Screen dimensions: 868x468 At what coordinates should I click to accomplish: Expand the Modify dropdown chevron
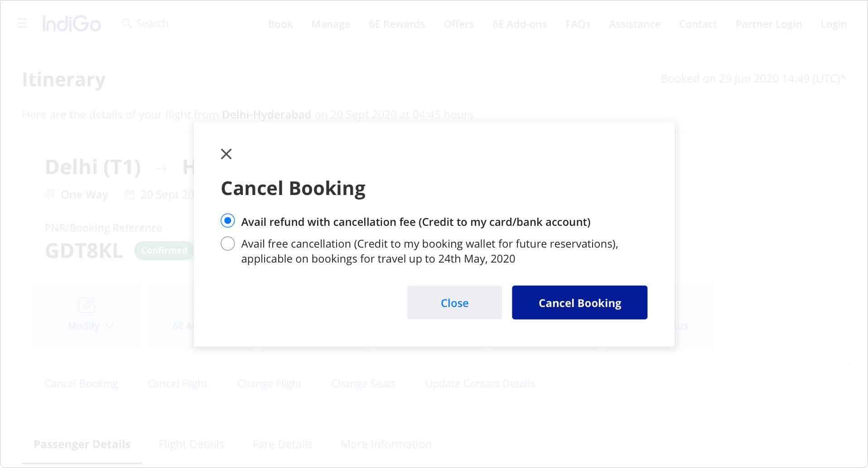[109, 326]
